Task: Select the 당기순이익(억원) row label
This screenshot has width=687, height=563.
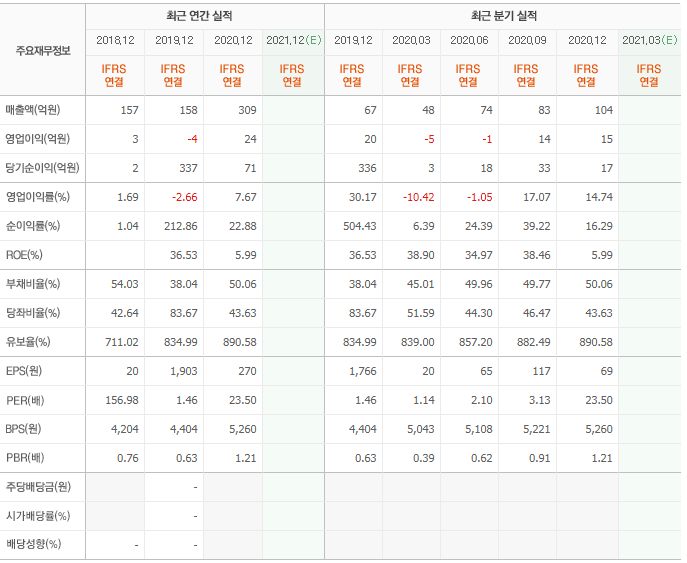Action: click(x=42, y=168)
